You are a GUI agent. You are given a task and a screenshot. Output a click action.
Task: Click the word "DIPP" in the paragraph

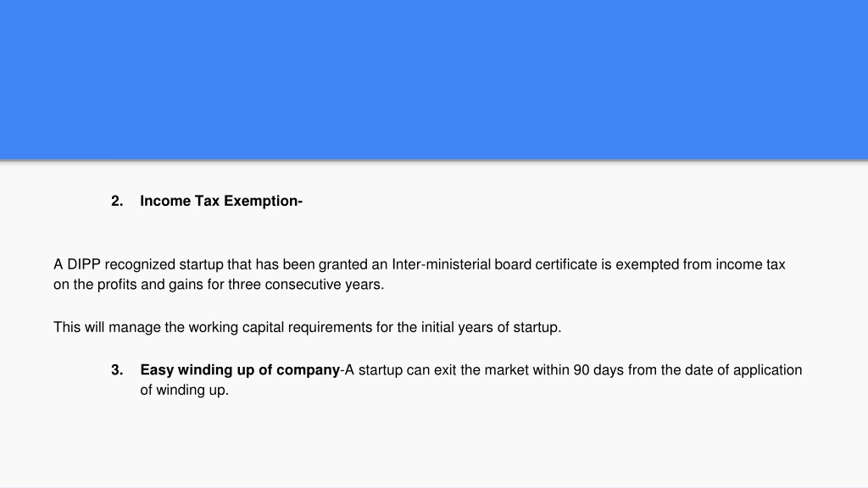[x=84, y=264]
